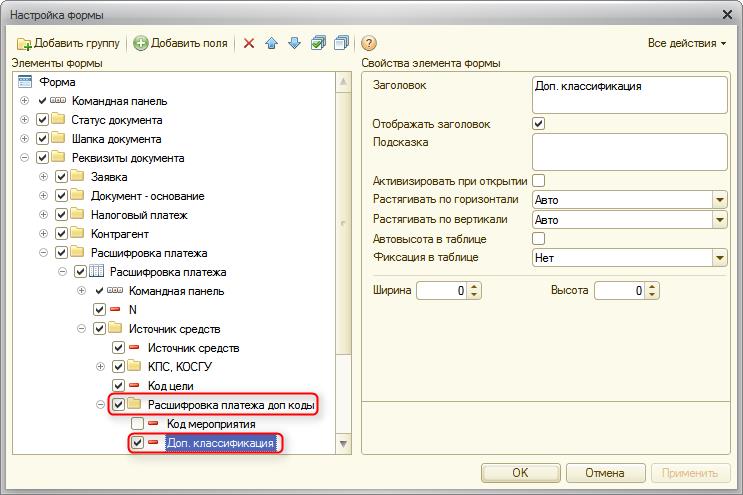This screenshot has height=495, width=743.
Task: Click the Добавить поля toolbar button
Action: (180, 43)
